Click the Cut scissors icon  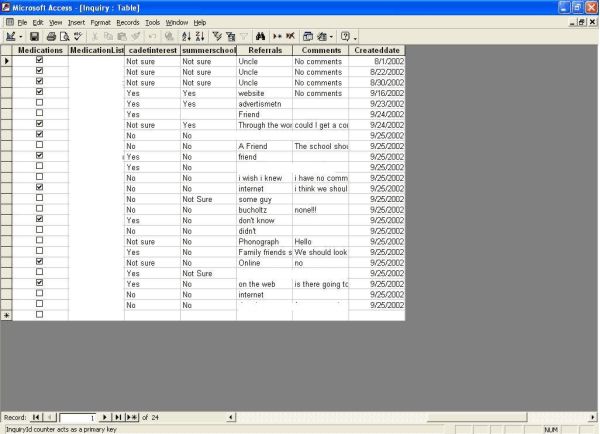click(95, 36)
